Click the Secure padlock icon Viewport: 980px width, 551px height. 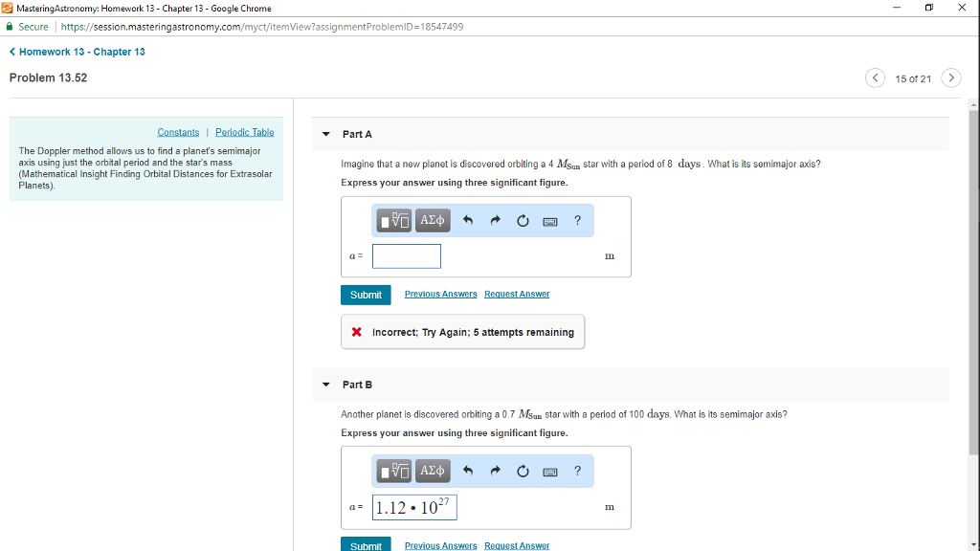click(x=10, y=27)
